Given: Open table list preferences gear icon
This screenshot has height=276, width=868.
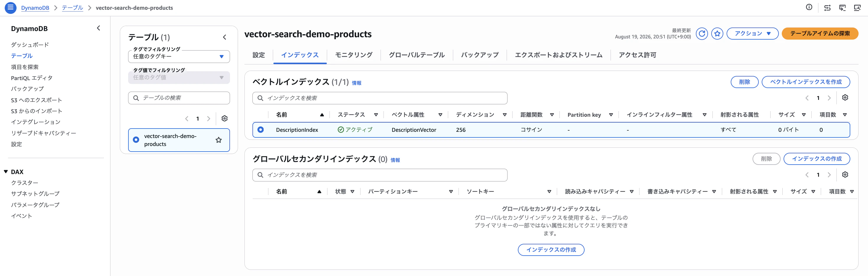Looking at the screenshot, I should coord(224,118).
